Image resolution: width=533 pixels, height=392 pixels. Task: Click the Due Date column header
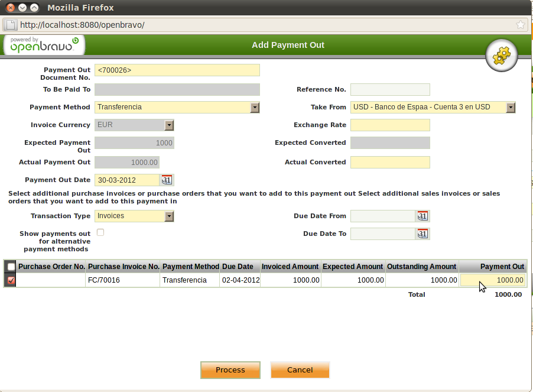(x=238, y=267)
